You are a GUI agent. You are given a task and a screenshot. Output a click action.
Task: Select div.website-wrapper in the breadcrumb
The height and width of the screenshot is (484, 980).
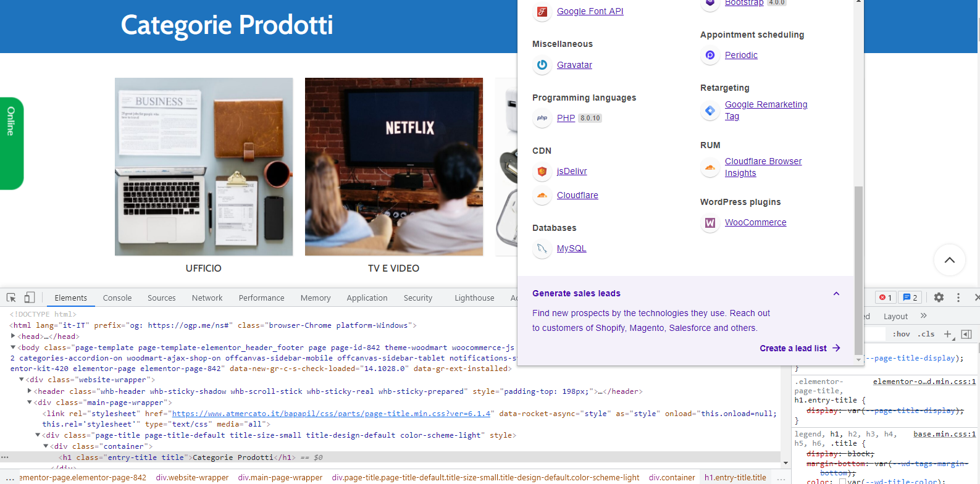tap(192, 477)
